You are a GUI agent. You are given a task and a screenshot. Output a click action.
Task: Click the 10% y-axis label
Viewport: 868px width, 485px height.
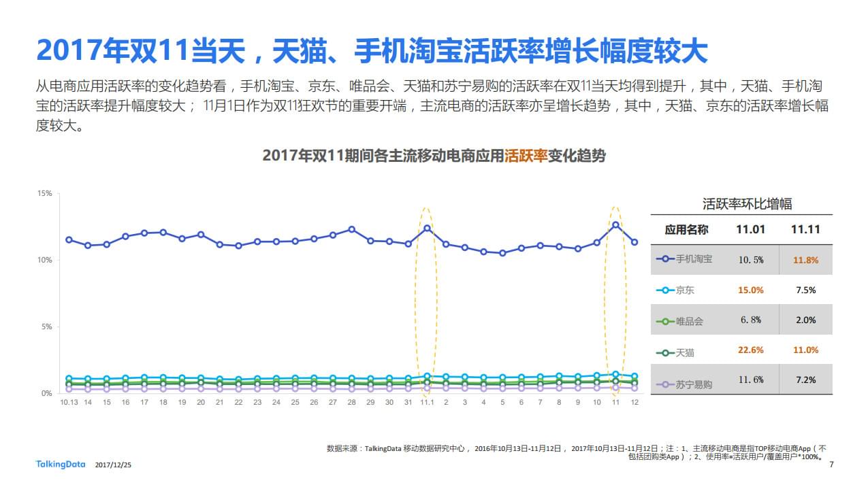[44, 261]
